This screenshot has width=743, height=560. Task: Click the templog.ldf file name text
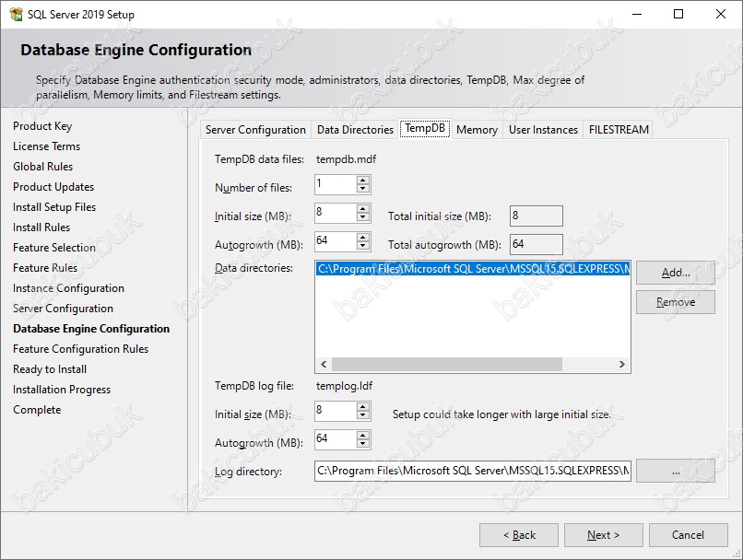tap(345, 386)
